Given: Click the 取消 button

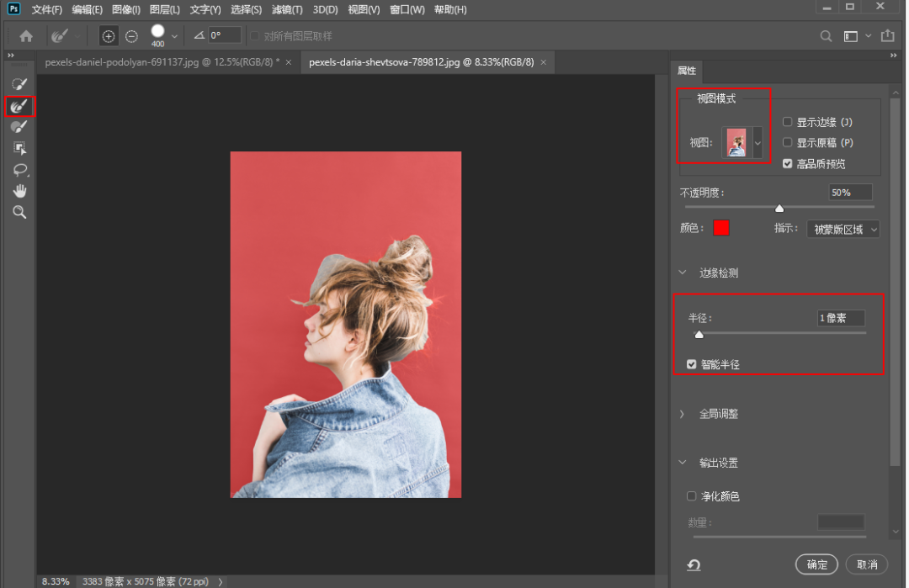Looking at the screenshot, I should click(866, 564).
